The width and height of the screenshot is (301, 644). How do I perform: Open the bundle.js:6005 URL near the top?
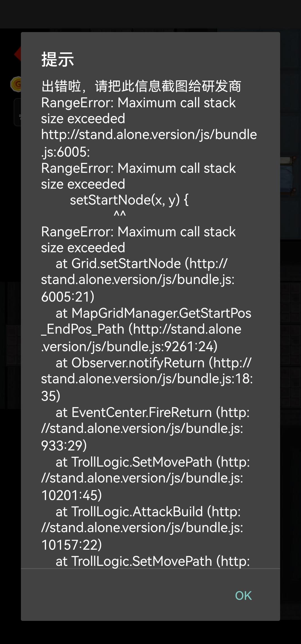(149, 135)
